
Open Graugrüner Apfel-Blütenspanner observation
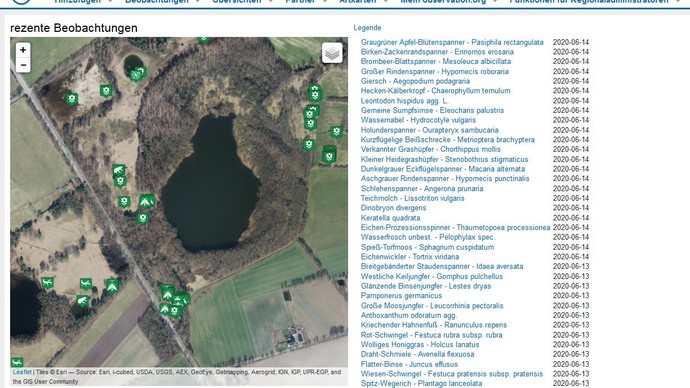(x=452, y=42)
